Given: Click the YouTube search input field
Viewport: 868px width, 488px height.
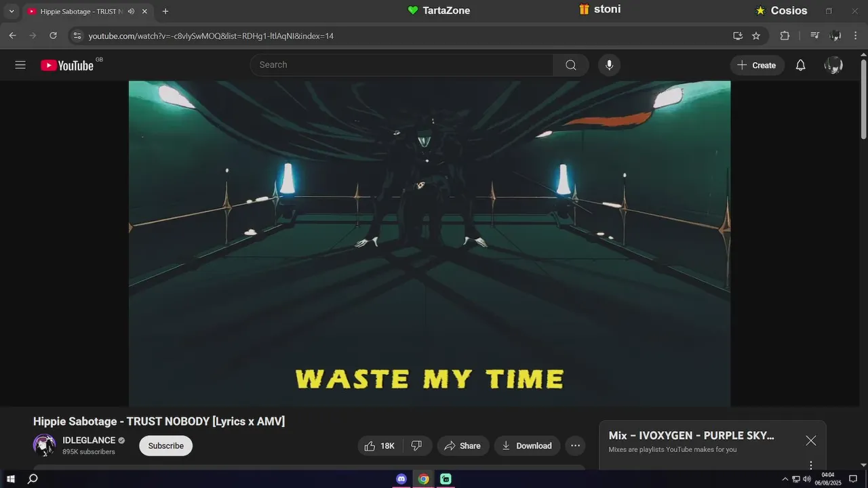Looking at the screenshot, I should point(401,65).
